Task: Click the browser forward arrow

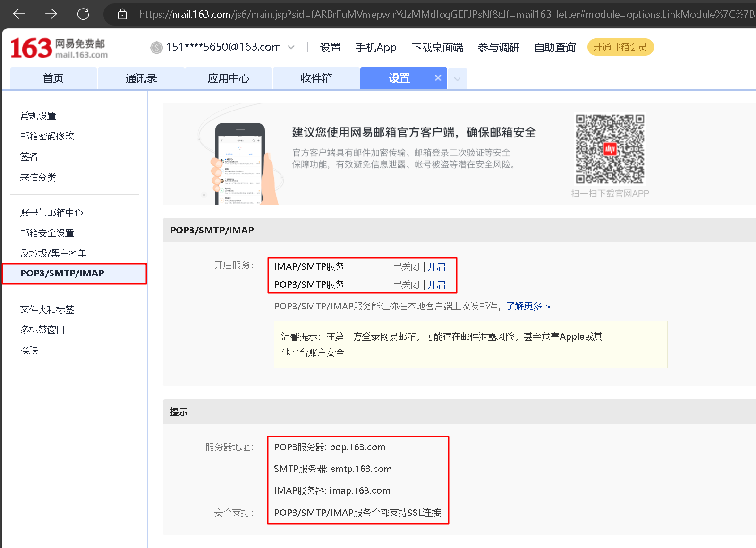Action: [51, 14]
